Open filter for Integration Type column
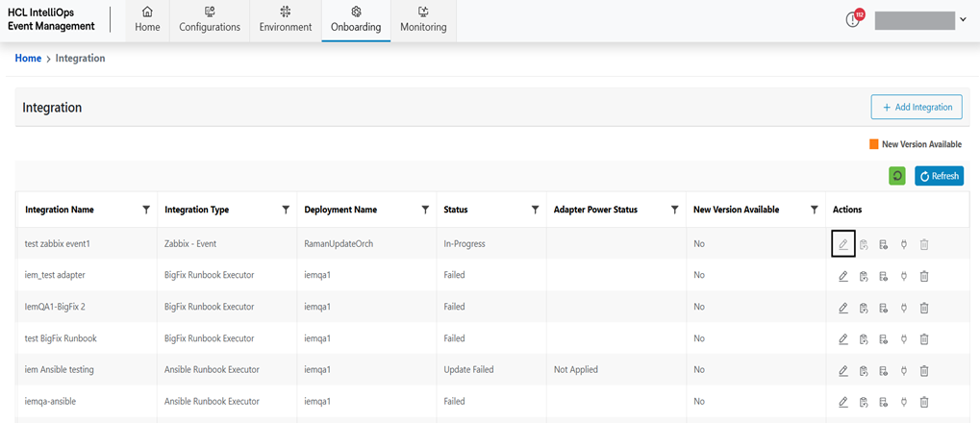980x423 pixels. (286, 210)
